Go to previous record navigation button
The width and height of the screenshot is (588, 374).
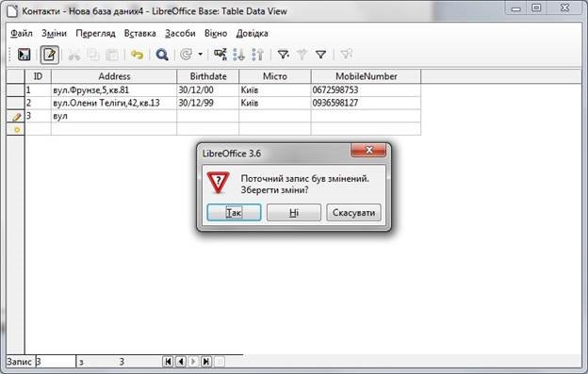pos(181,362)
